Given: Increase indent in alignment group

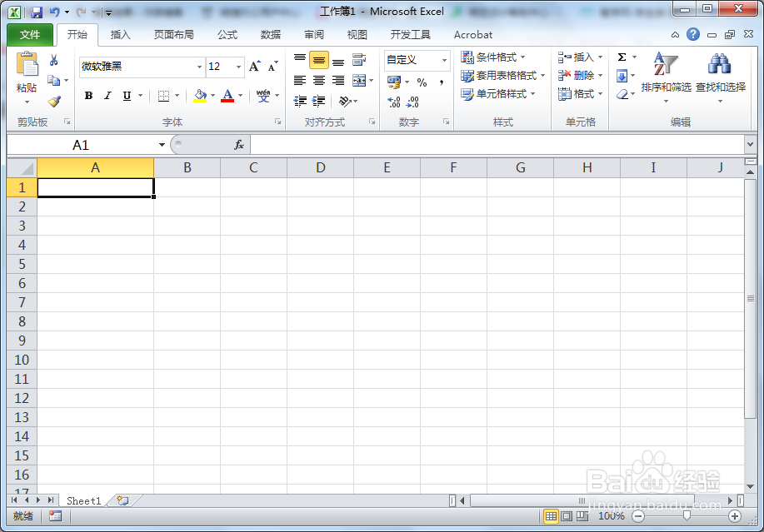Looking at the screenshot, I should [x=318, y=102].
